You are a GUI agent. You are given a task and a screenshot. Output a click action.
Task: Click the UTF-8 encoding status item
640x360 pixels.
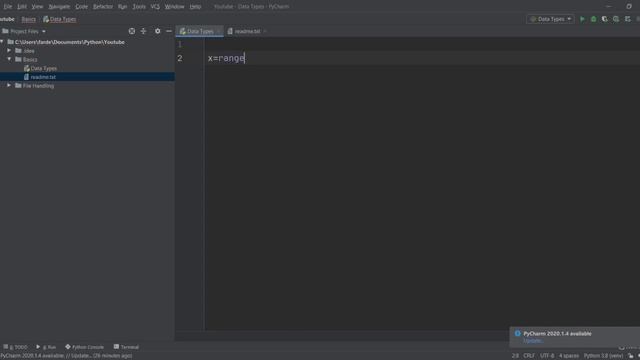[x=547, y=356]
